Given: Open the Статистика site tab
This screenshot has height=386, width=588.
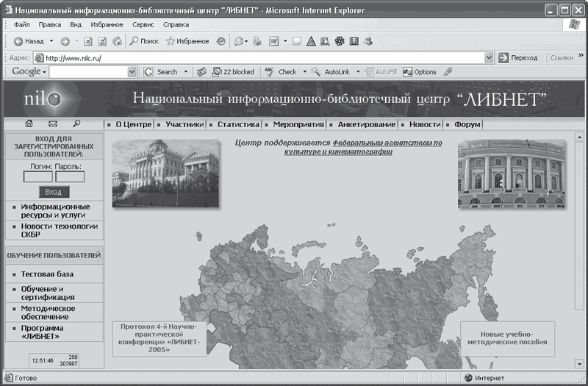Looking at the screenshot, I should [238, 124].
